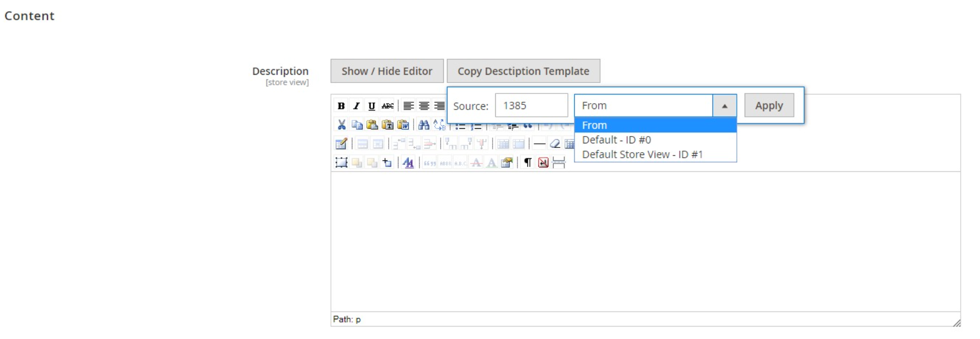Mark text as insertion icon
Image resolution: width=980 pixels, height=339 pixels.
point(492,162)
